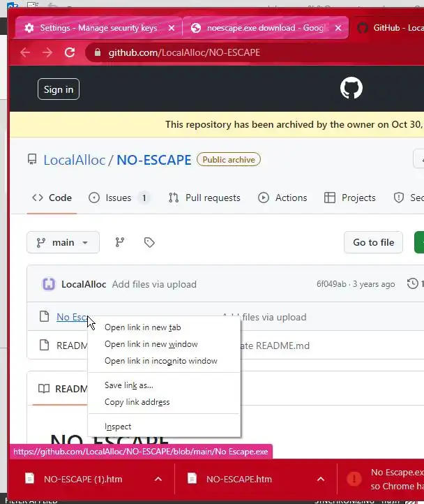This screenshot has height=504, width=424.
Task: Click the file icon beside No Esc
Action: pos(45,316)
